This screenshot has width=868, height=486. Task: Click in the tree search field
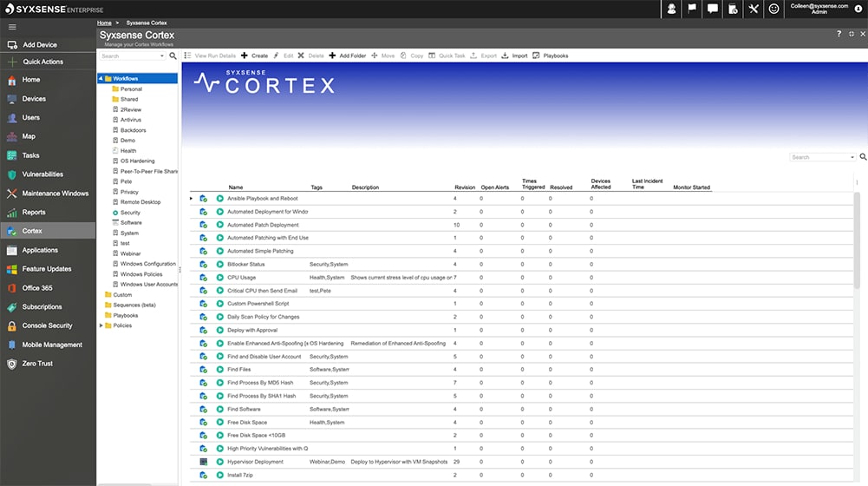point(129,56)
